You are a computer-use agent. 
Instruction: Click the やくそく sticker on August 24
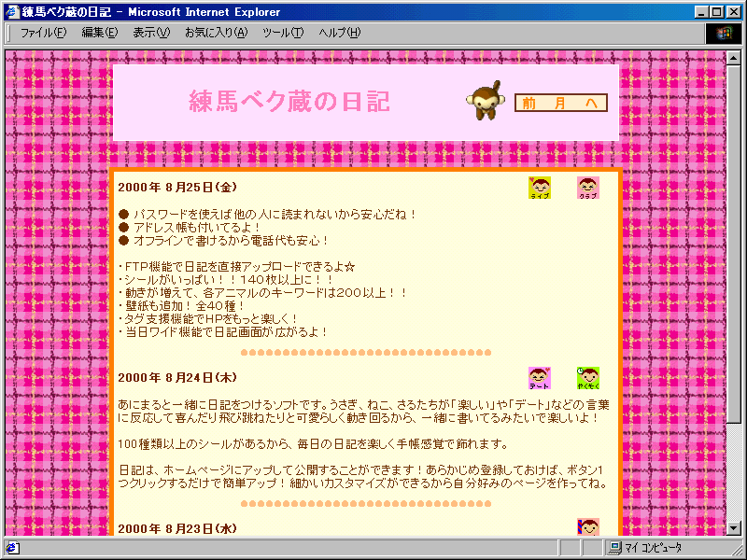[x=588, y=378]
